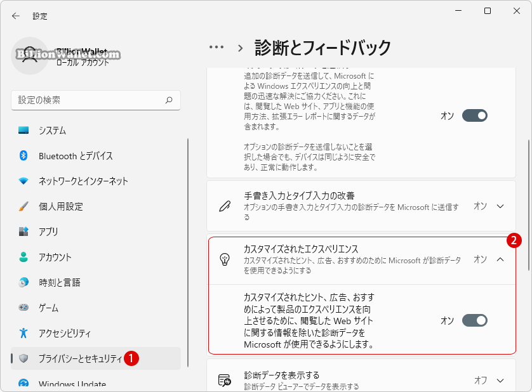This screenshot has height=392, width=532.
Task: Open Bluetooth とデバイス category
Action: (x=96, y=155)
